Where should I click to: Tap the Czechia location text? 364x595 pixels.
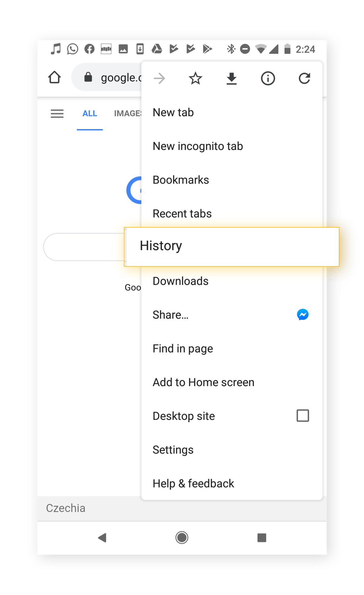tap(66, 508)
